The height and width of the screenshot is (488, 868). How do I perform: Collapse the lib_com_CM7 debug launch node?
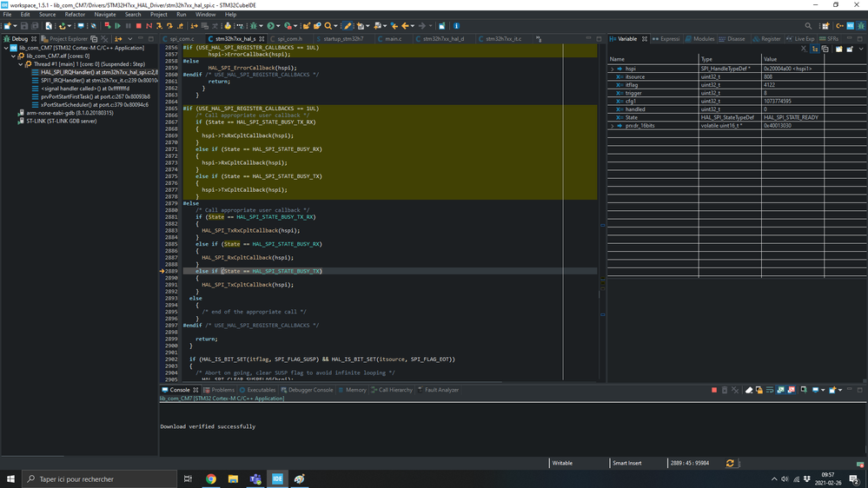tap(6, 48)
